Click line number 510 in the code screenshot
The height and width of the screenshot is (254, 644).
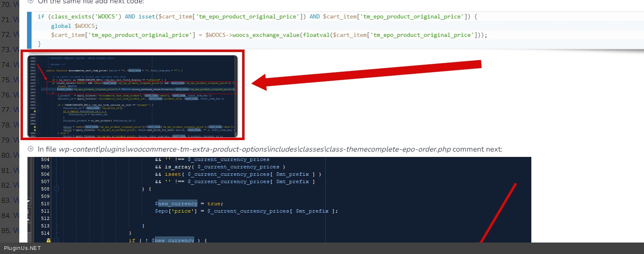click(45, 204)
